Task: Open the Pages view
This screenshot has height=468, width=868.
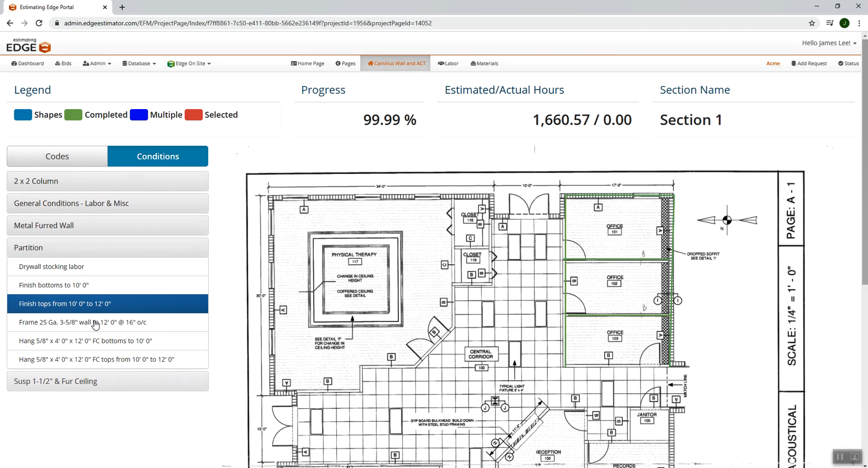Action: [346, 63]
